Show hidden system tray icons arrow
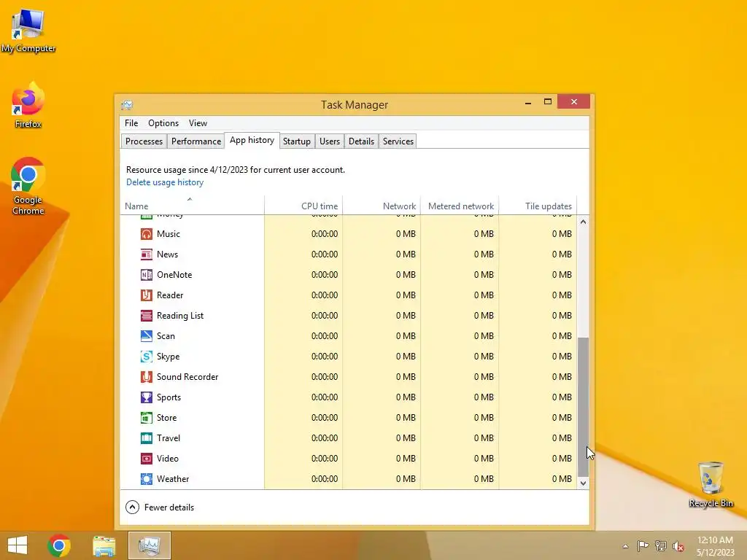 pyautogui.click(x=625, y=546)
